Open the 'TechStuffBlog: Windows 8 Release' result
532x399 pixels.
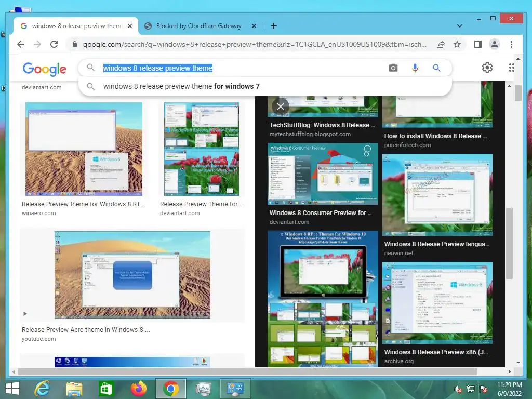(x=322, y=125)
